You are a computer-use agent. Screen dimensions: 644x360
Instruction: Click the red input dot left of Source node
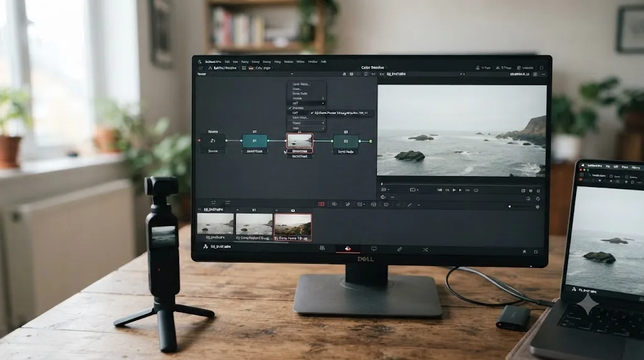pos(199,141)
